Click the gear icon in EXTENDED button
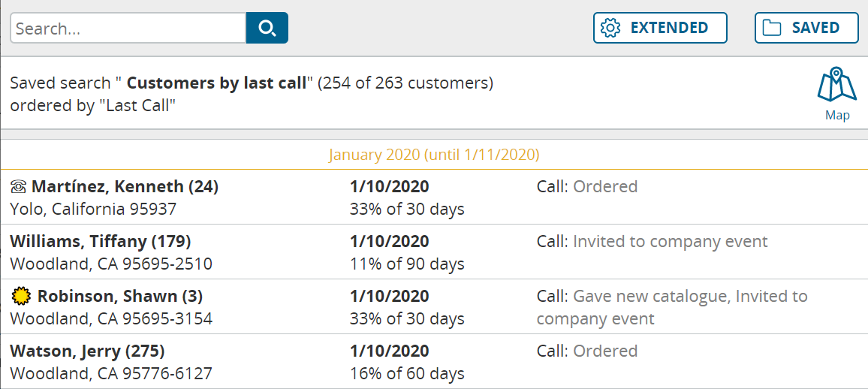 coord(610,28)
